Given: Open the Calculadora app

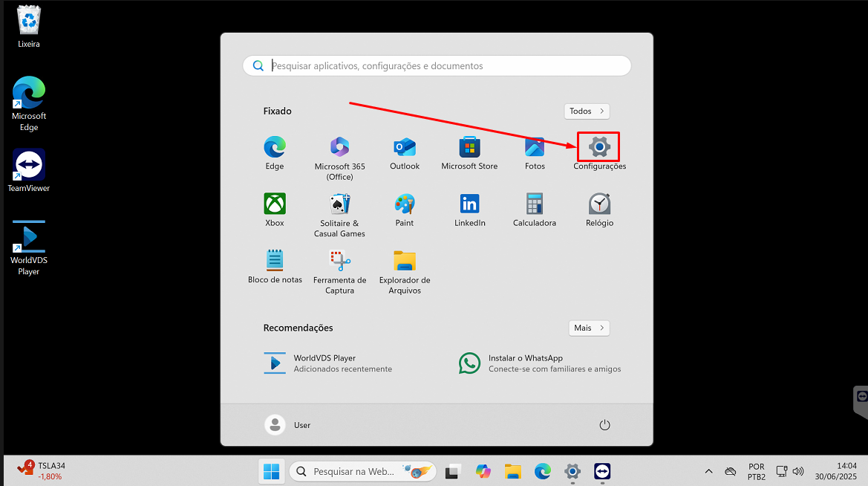Looking at the screenshot, I should (x=535, y=210).
